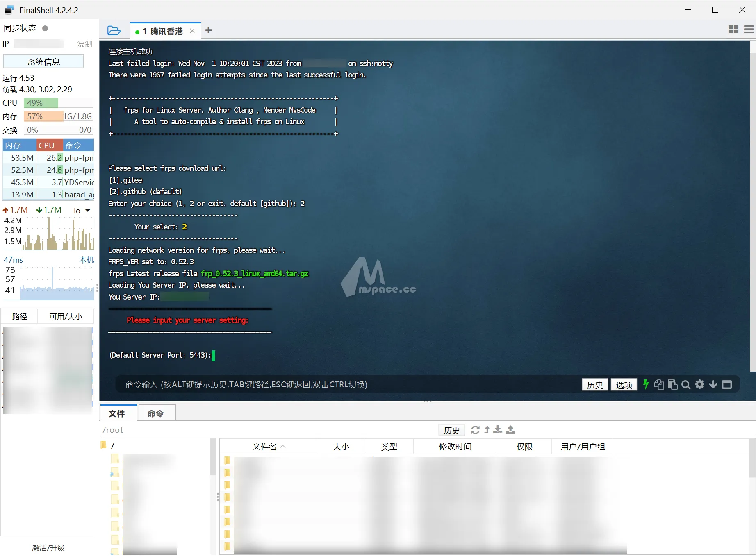Open the hamburger main menu
Screen dimensions: 756x556
pos(749,29)
